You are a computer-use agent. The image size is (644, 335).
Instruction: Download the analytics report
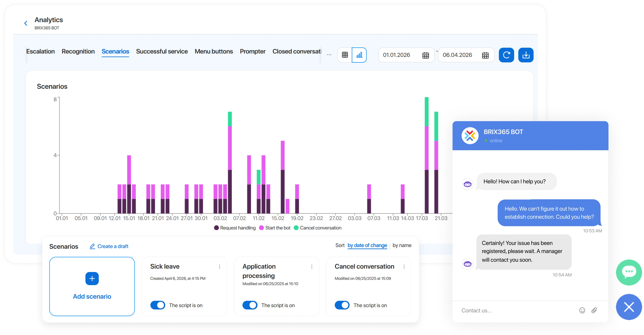click(x=526, y=55)
